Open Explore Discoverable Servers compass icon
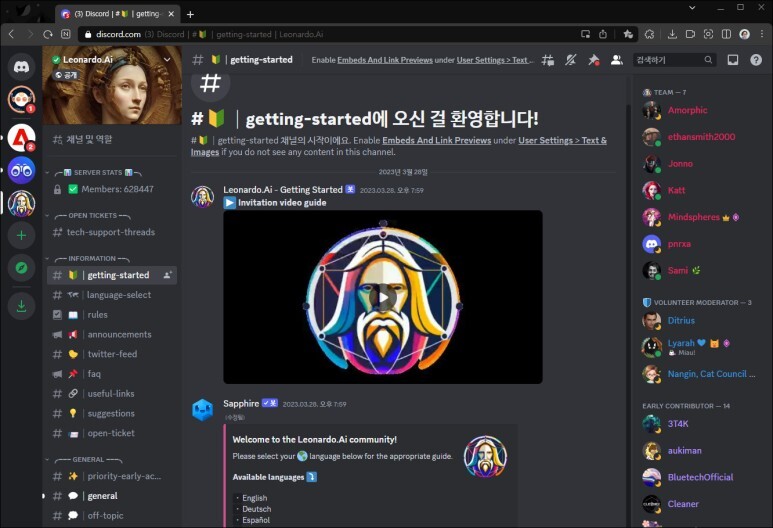This screenshot has width=773, height=528. 21,268
